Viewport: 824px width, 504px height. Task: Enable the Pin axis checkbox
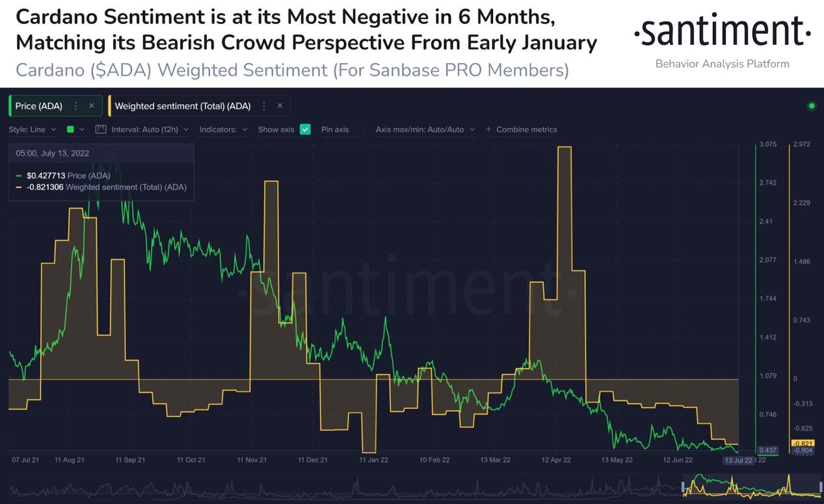coord(360,129)
